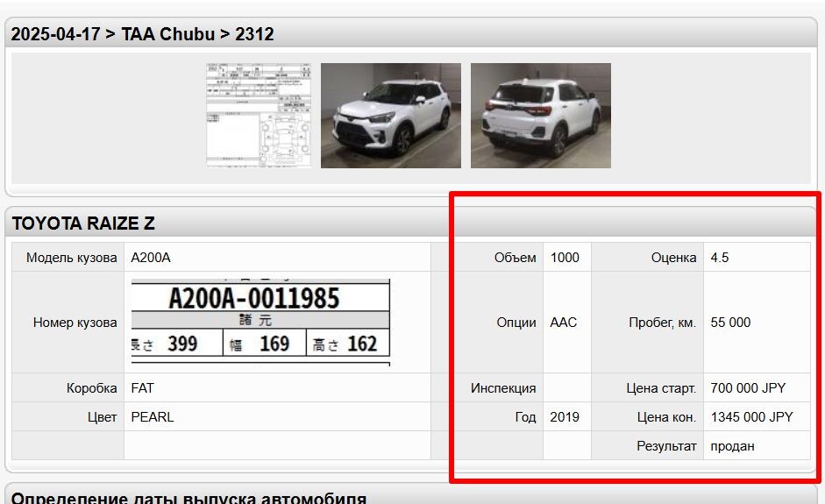
Task: Open the front view photo of the white car
Action: tap(391, 116)
